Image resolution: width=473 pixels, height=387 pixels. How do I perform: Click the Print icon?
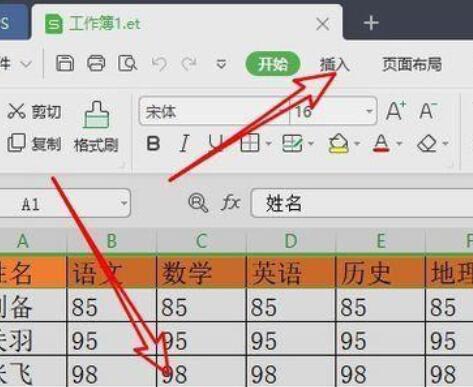coord(96,63)
